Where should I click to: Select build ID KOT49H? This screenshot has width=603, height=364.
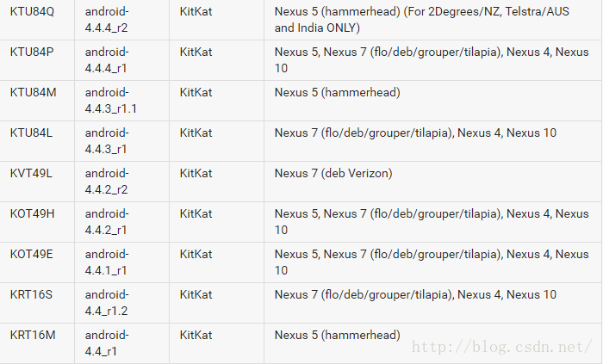click(x=33, y=213)
